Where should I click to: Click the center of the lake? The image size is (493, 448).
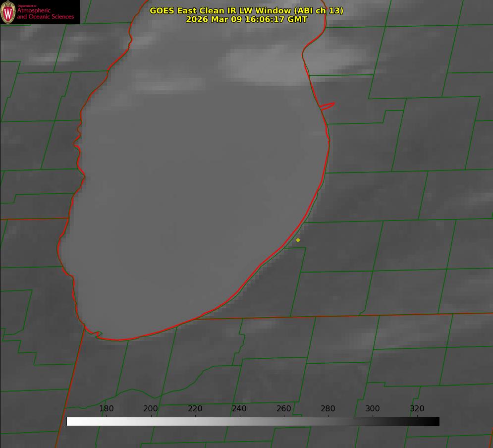(198, 188)
